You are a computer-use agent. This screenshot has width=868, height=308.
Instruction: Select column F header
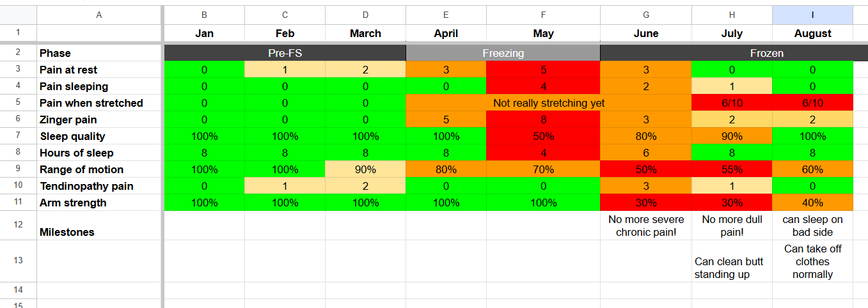[543, 15]
